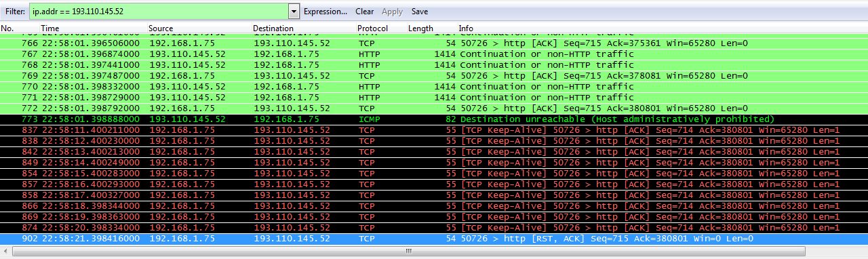Save the current display filter
This screenshot has width=868, height=259.
point(420,12)
